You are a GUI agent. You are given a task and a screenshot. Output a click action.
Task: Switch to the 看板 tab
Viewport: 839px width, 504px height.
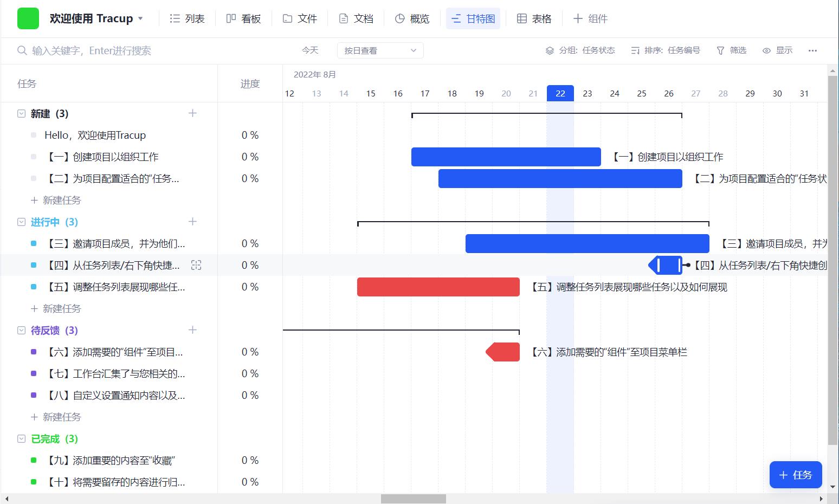[x=243, y=18]
